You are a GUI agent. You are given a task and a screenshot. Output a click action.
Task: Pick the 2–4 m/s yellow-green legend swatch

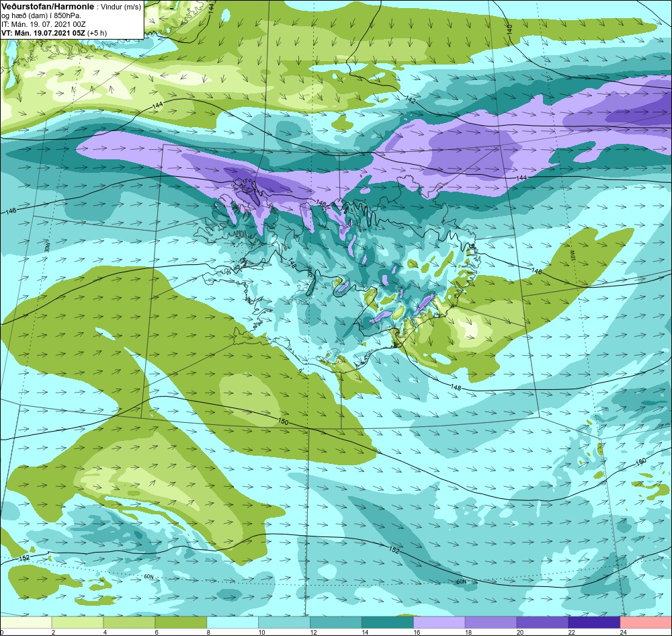coord(77,622)
